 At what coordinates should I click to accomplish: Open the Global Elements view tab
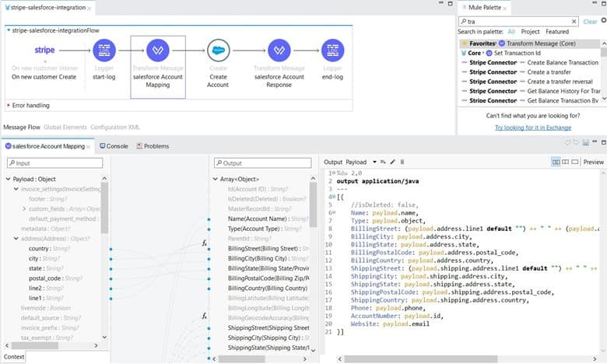tap(65, 128)
